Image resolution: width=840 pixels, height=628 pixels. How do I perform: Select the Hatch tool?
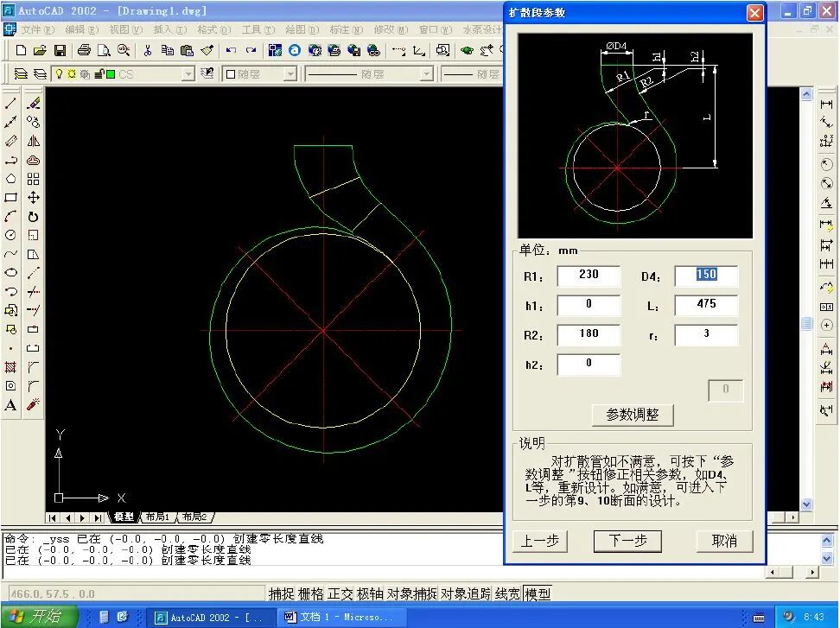tap(10, 367)
